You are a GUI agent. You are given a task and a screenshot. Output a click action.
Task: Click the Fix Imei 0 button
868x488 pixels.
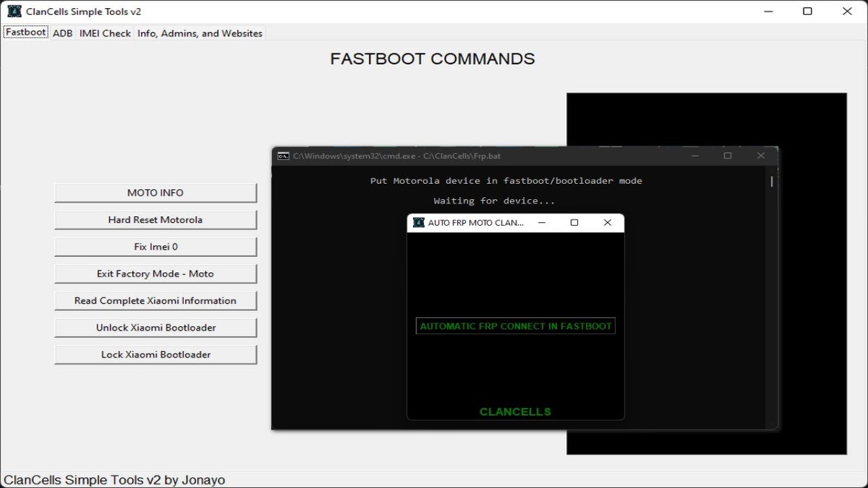point(155,247)
